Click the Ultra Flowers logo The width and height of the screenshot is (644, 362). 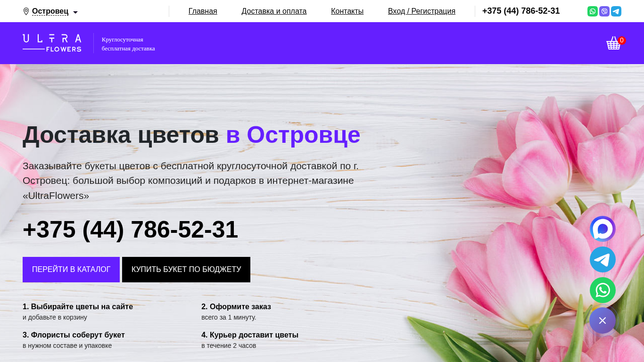tap(52, 43)
